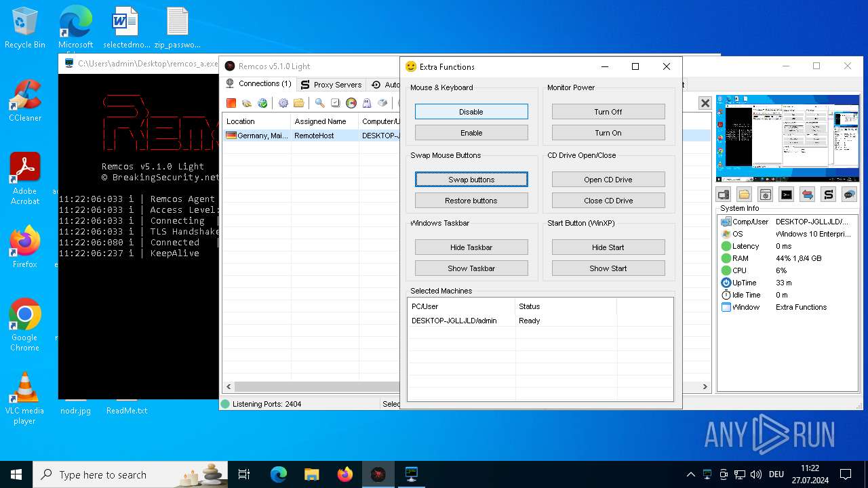The image size is (868, 488).
Task: Click the globe with green check toolbar icon
Action: (262, 103)
